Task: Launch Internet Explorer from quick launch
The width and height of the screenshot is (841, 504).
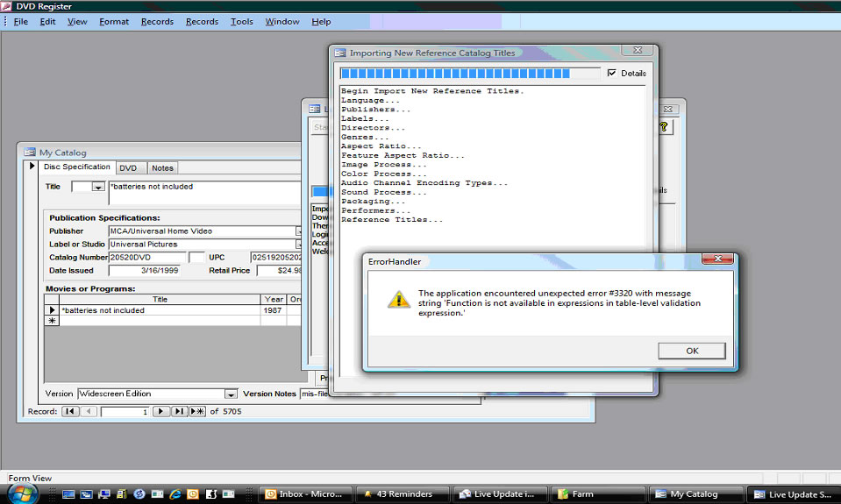Action: click(x=175, y=494)
